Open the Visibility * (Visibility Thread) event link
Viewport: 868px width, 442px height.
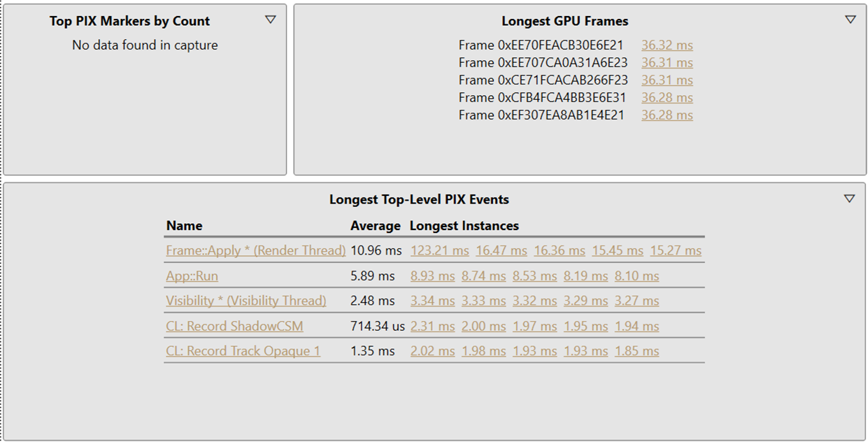246,301
